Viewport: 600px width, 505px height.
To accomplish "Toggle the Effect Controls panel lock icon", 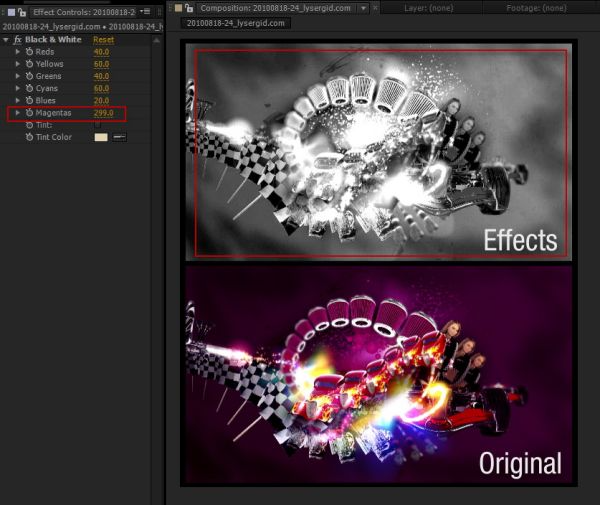I will coord(22,12).
